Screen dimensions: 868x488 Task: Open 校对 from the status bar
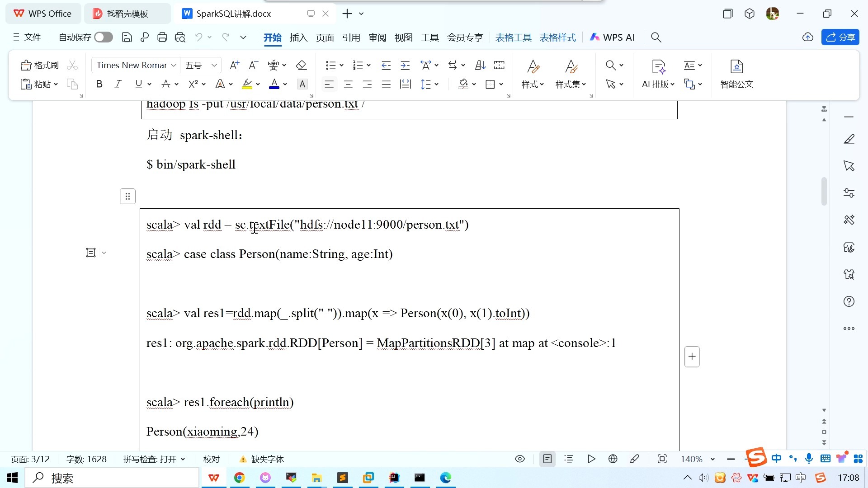tap(211, 459)
